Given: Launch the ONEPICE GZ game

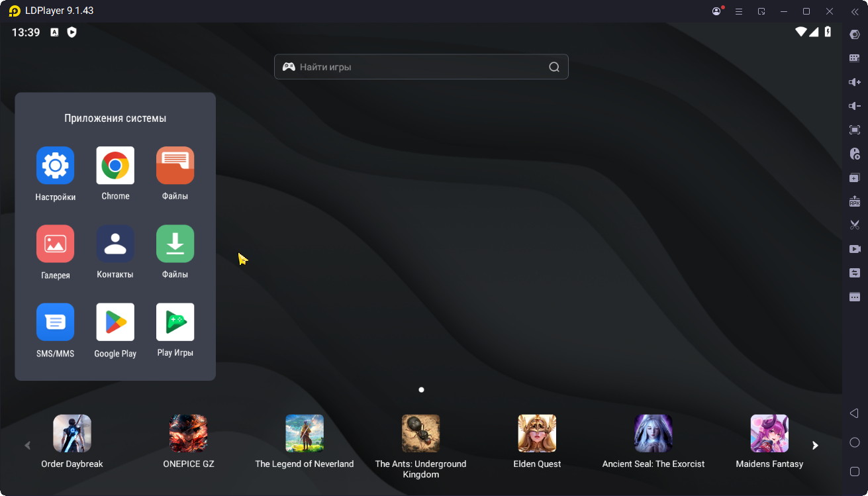Looking at the screenshot, I should pyautogui.click(x=189, y=434).
